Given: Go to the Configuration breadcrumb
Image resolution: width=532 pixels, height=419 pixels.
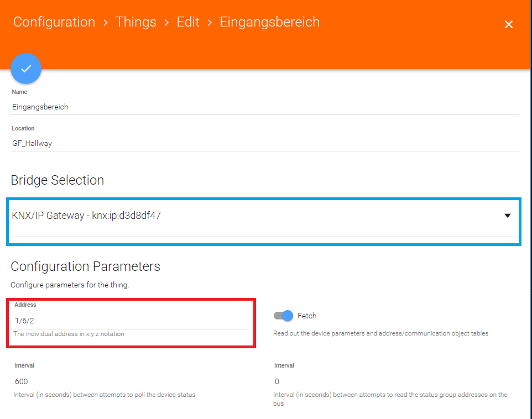Looking at the screenshot, I should click(54, 22).
